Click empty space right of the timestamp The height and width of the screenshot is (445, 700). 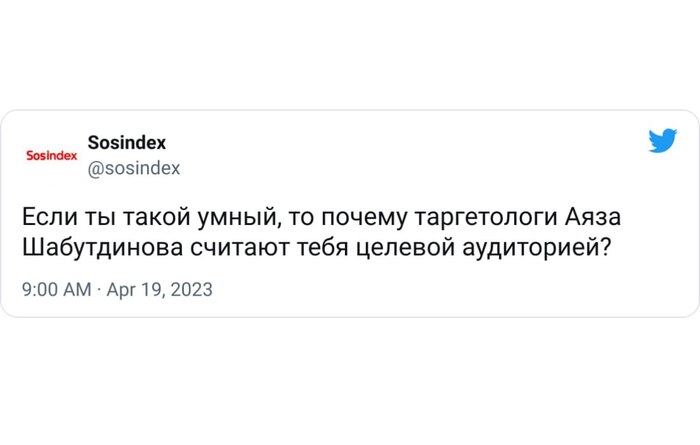click(x=450, y=291)
